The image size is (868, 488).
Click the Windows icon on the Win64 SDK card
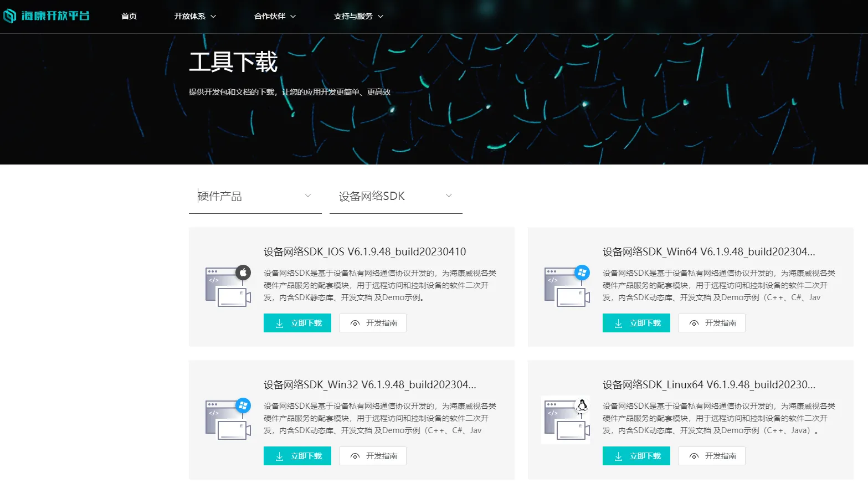click(x=583, y=271)
